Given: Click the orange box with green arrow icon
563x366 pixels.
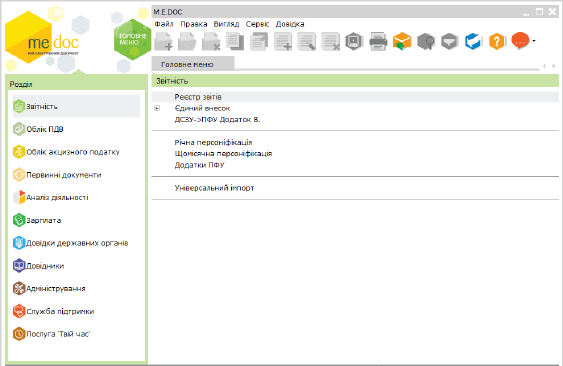Looking at the screenshot, I should coord(402,41).
